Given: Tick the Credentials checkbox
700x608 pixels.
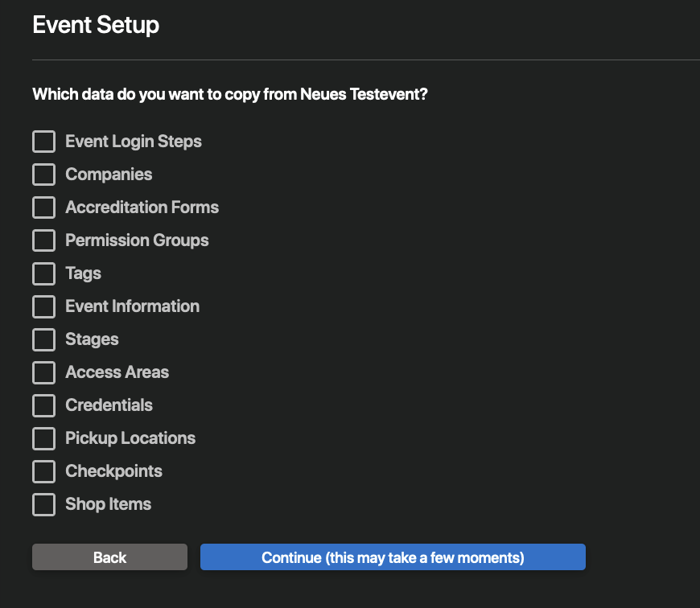Looking at the screenshot, I should 43,405.
